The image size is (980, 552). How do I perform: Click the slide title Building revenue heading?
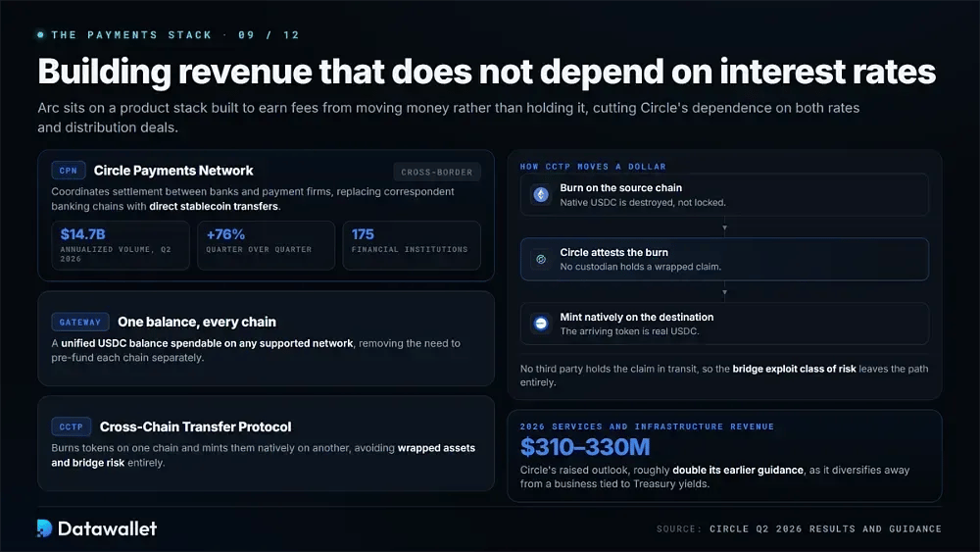486,72
